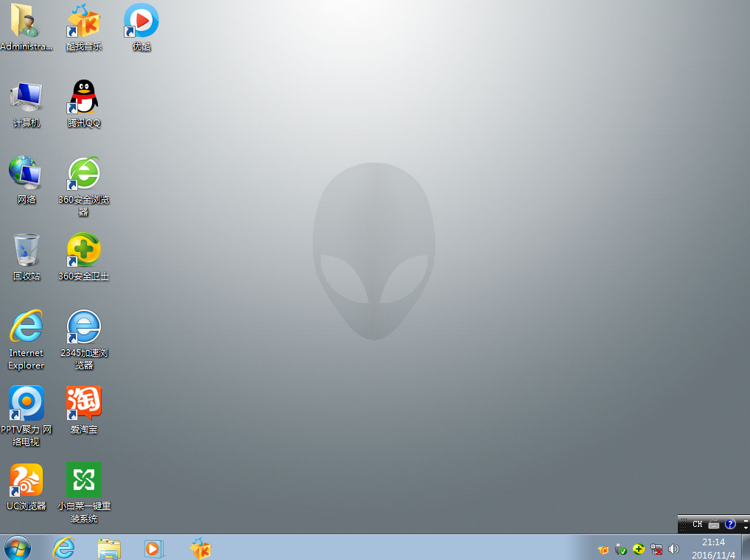
Task: Open the 360安全卫士 tray icon
Action: click(639, 549)
